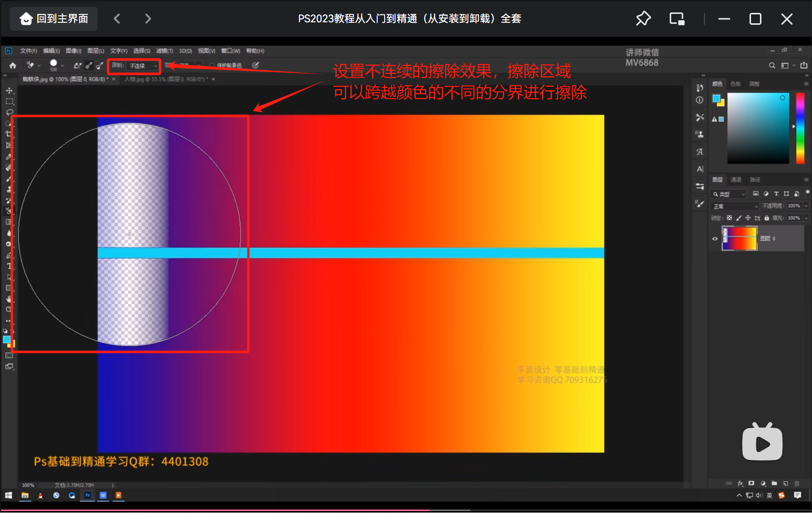
Task: Open the 图像(I) menu
Action: point(73,51)
